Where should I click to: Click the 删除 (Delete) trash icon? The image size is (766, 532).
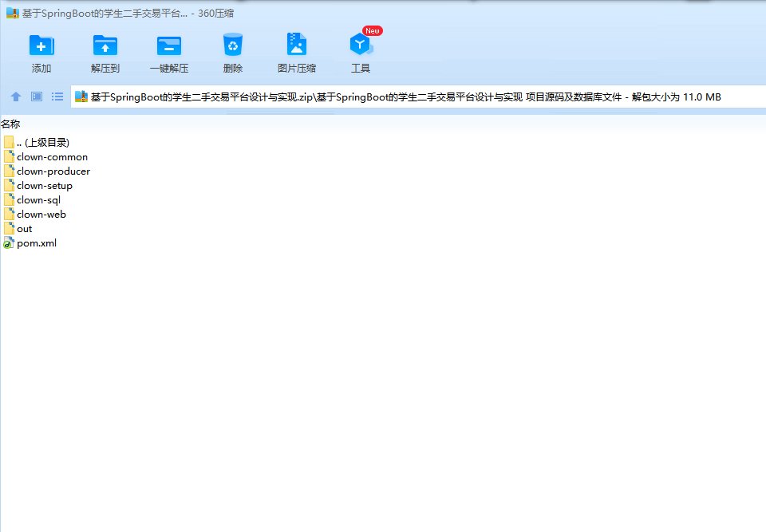tap(233, 45)
